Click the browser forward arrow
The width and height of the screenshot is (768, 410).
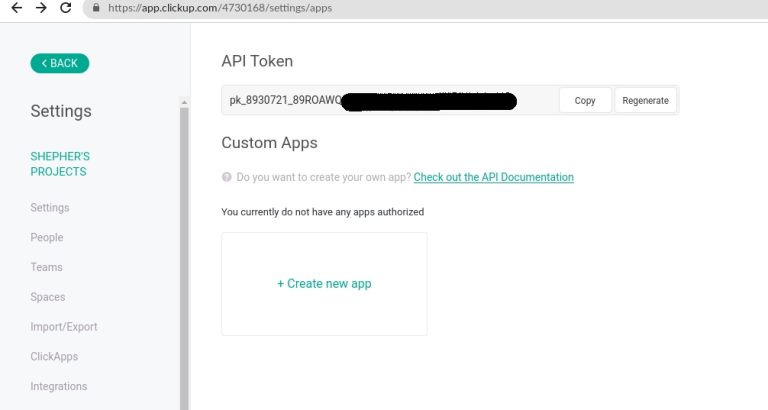point(41,7)
